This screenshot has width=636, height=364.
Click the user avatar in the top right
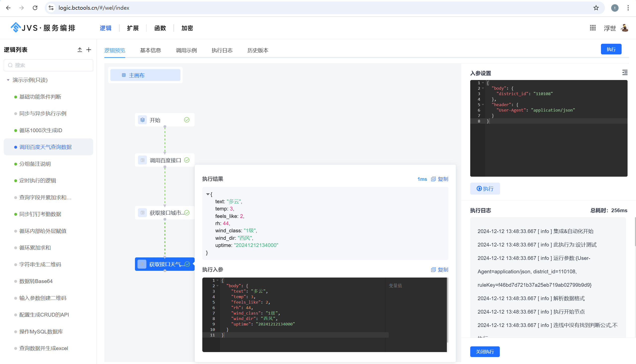point(624,28)
